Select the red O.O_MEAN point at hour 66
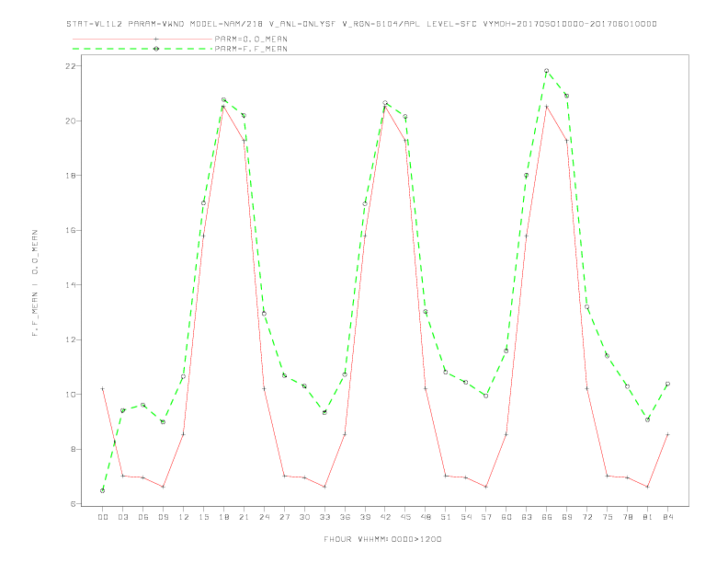 [547, 107]
